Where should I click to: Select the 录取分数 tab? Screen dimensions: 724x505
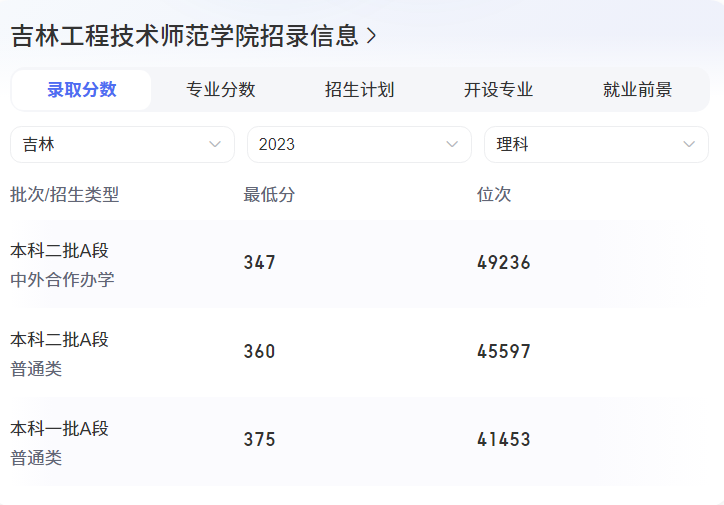pos(81,90)
